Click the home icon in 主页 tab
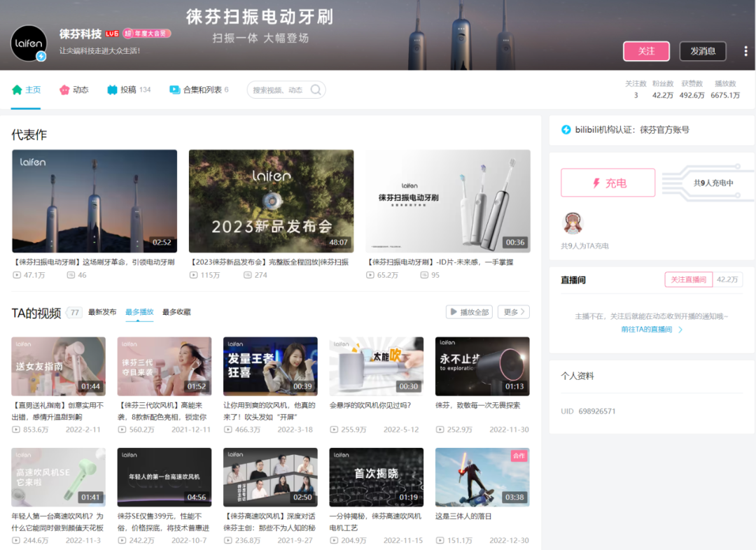The width and height of the screenshot is (756, 550). [x=17, y=90]
